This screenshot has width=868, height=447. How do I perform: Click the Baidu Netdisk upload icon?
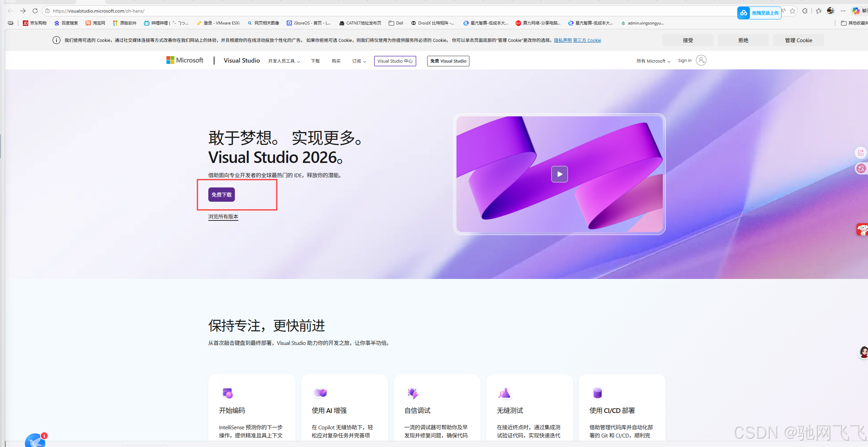744,13
